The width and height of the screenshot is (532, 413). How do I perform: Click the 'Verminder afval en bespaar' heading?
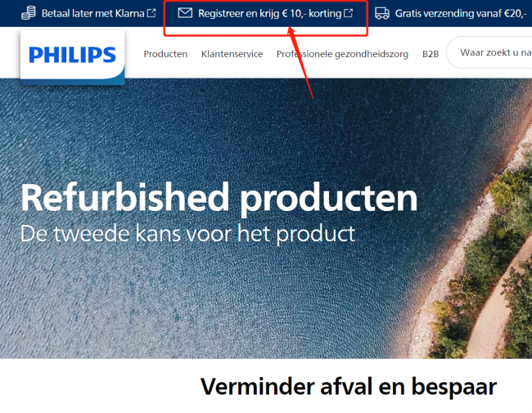pos(349,387)
